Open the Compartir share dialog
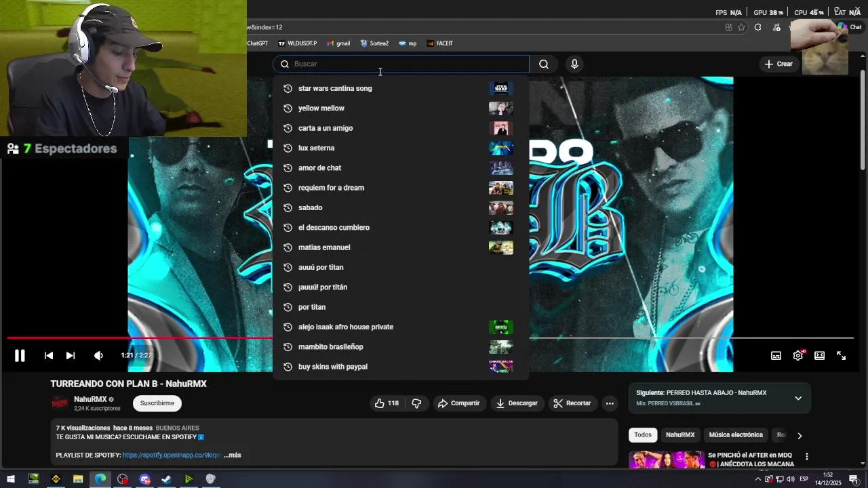Screen dimensions: 868x488 459,403
